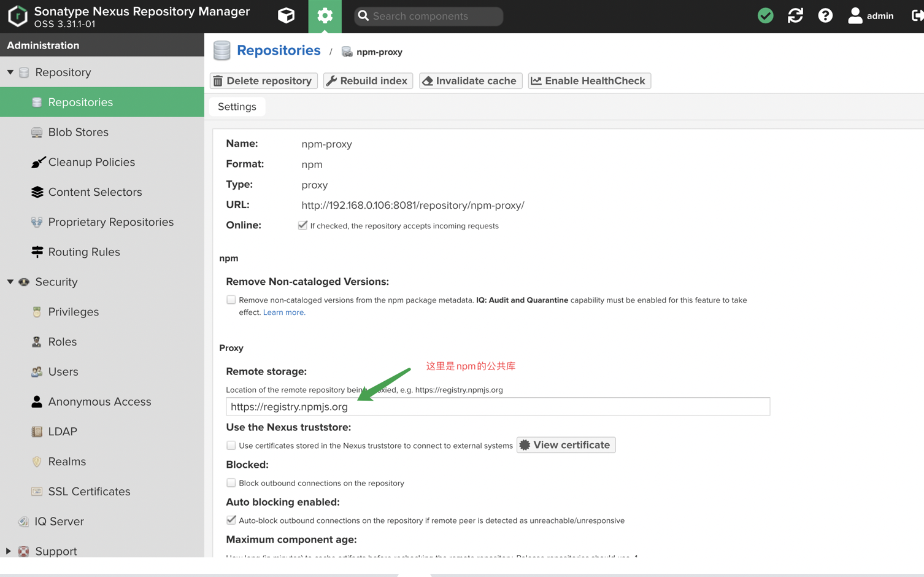The image size is (924, 577).
Task: Click the Repositories breadcrumb link
Action: tap(279, 50)
